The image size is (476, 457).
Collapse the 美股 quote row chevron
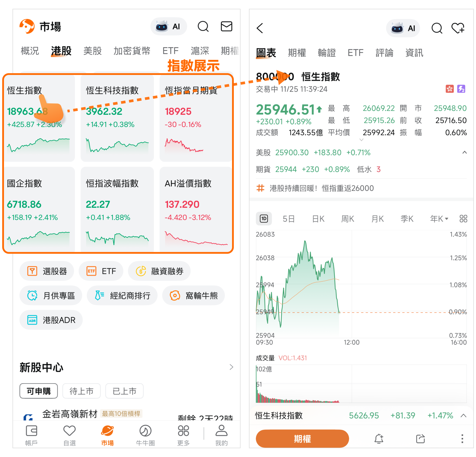464,152
